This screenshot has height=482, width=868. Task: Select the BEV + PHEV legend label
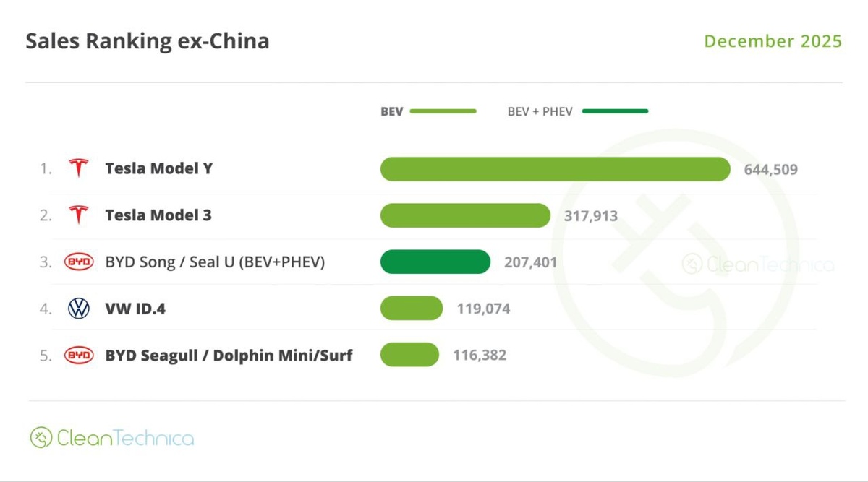(x=540, y=112)
